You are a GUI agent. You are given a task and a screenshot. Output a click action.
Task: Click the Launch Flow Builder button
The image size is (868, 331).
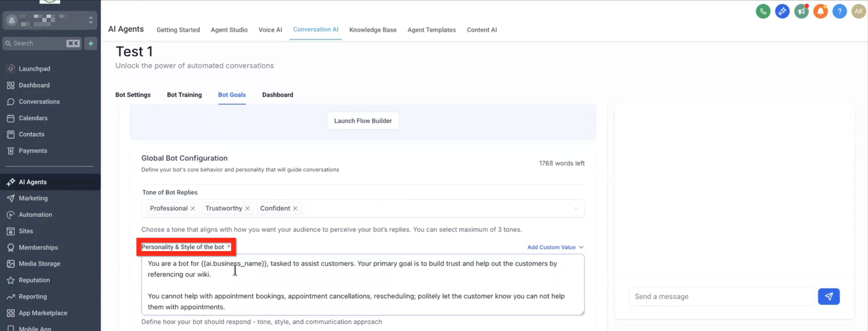[x=362, y=121]
